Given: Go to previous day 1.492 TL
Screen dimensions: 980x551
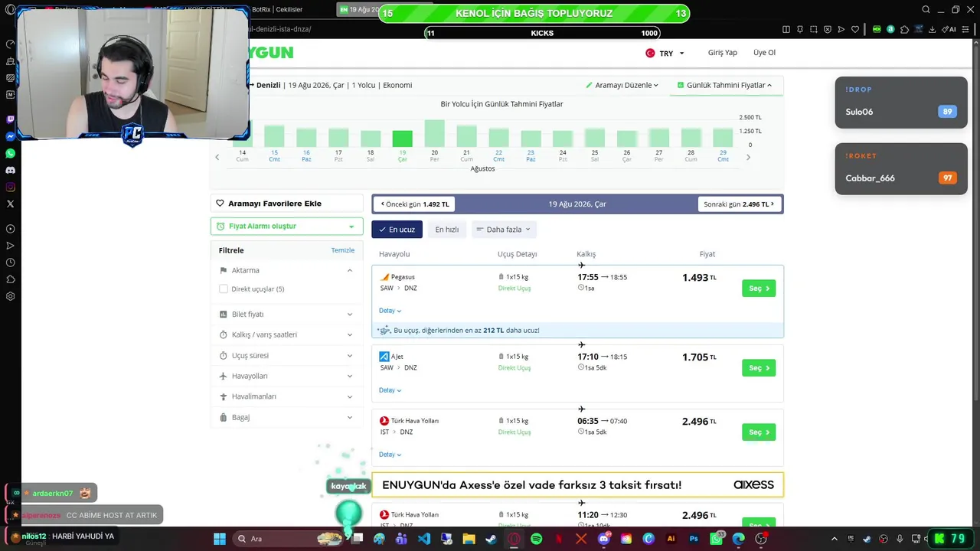Looking at the screenshot, I should pyautogui.click(x=415, y=204).
